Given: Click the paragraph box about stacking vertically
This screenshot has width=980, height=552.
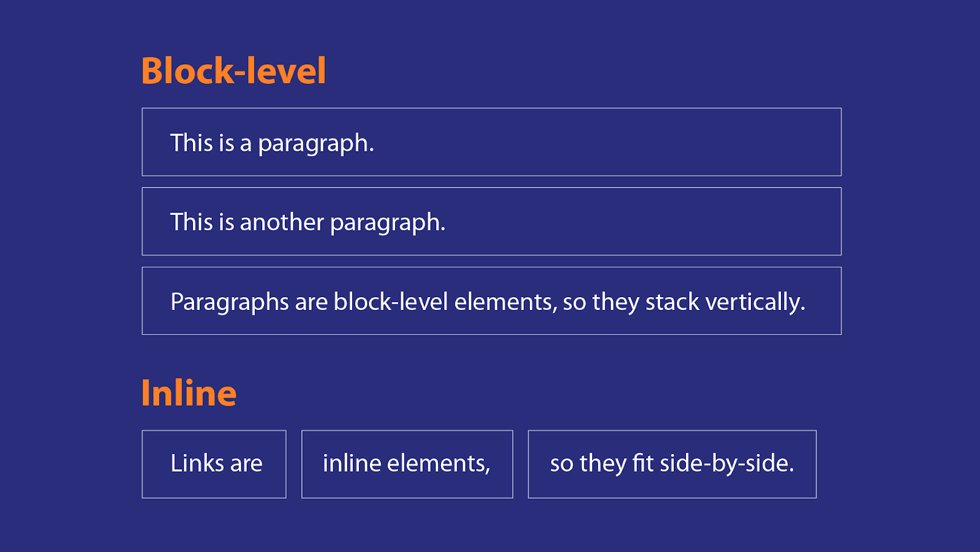Looking at the screenshot, I should 491,301.
